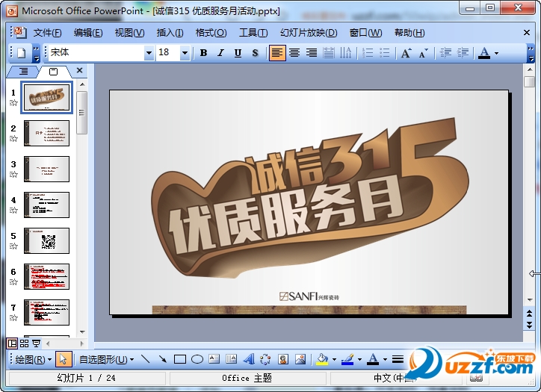Expand the 自选图形 AutoShapes menu
Screen dimensions: 541x392
106,359
